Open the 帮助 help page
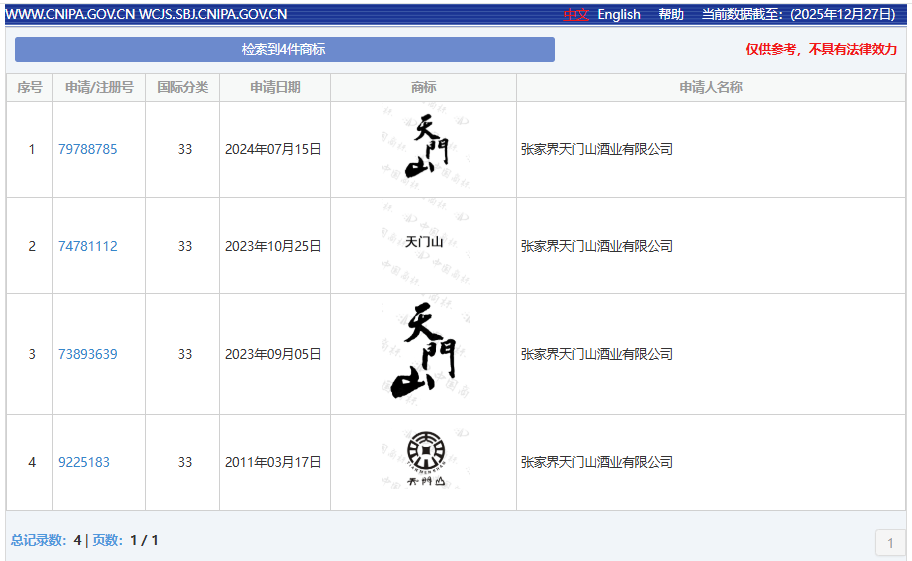912x561 pixels. pyautogui.click(x=671, y=14)
